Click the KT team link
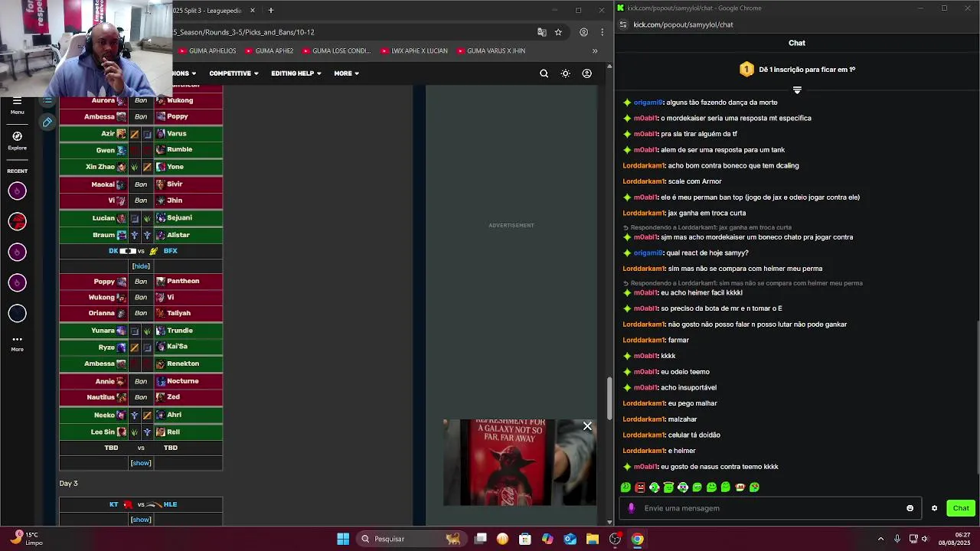 click(x=113, y=504)
